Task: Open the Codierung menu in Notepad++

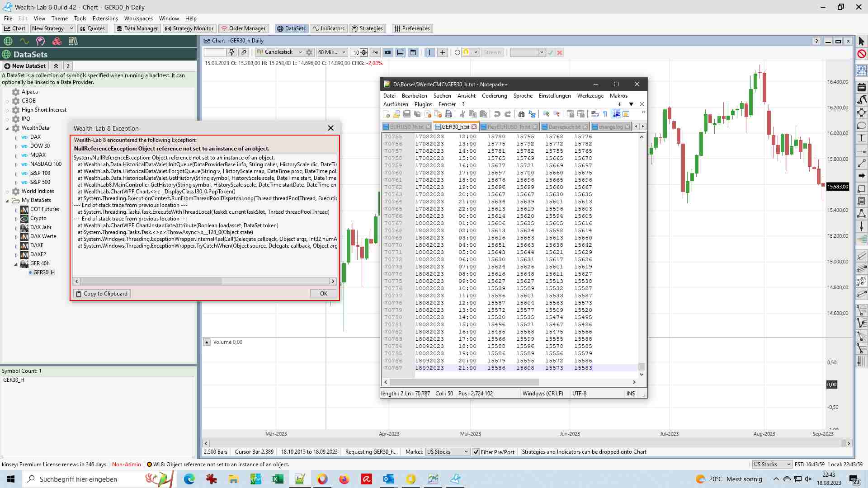Action: click(x=494, y=96)
